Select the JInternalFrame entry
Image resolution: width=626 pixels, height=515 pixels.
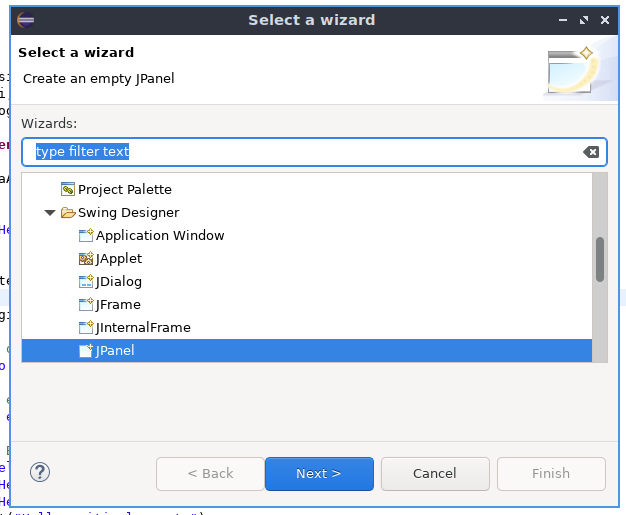pyautogui.click(x=143, y=328)
